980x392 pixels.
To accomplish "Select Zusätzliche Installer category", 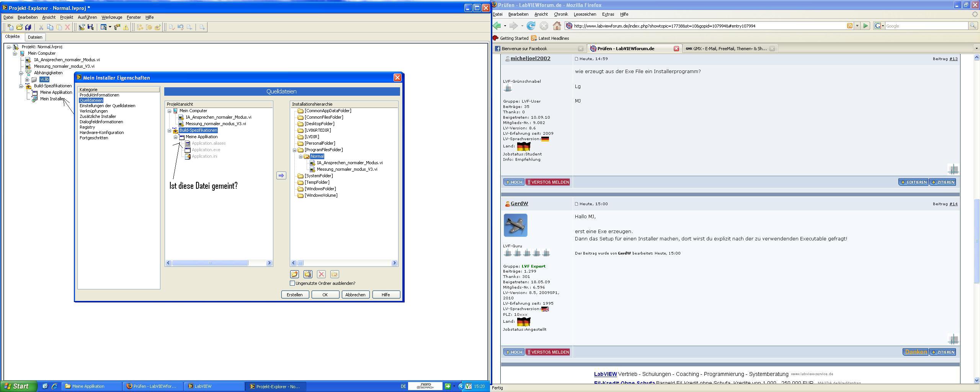I will click(98, 116).
